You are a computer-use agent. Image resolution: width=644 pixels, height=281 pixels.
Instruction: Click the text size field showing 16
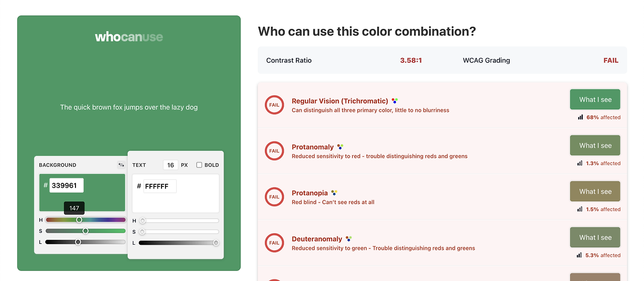pos(171,165)
